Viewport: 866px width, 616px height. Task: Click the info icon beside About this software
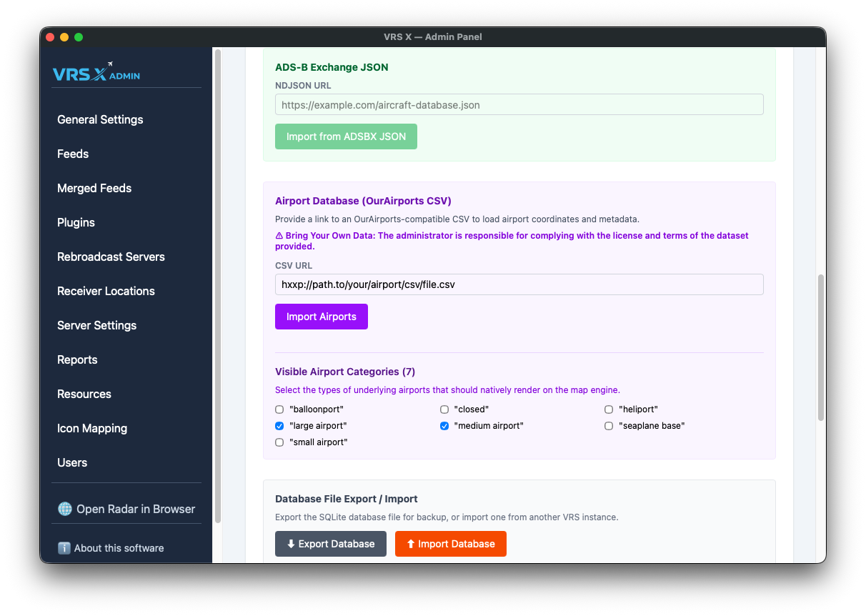pos(64,548)
